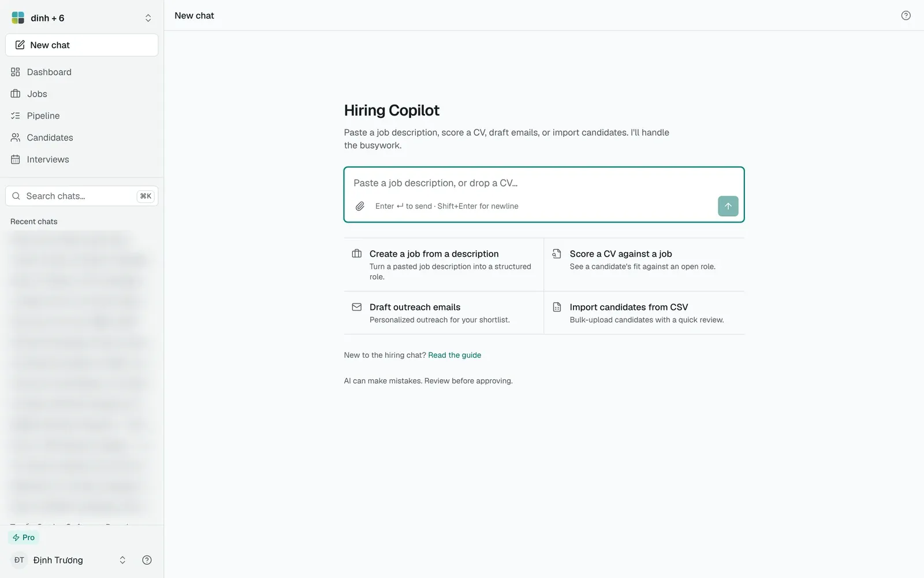
Task: Focus the Search chats field
Action: 81,196
